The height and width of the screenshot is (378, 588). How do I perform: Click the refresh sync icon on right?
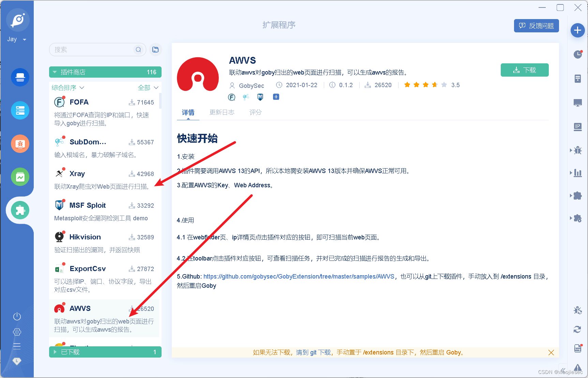click(x=577, y=329)
